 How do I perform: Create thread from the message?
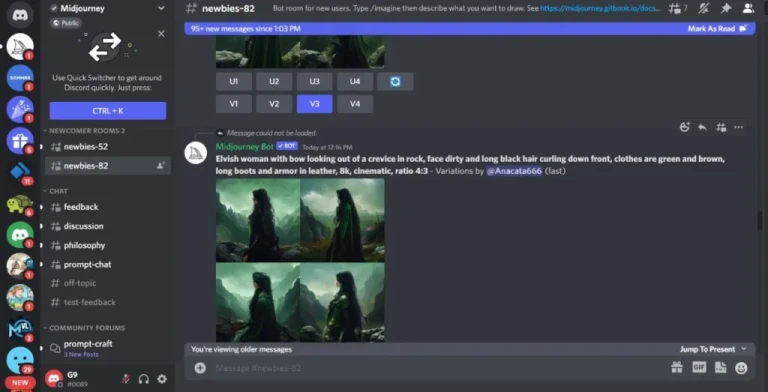click(720, 127)
